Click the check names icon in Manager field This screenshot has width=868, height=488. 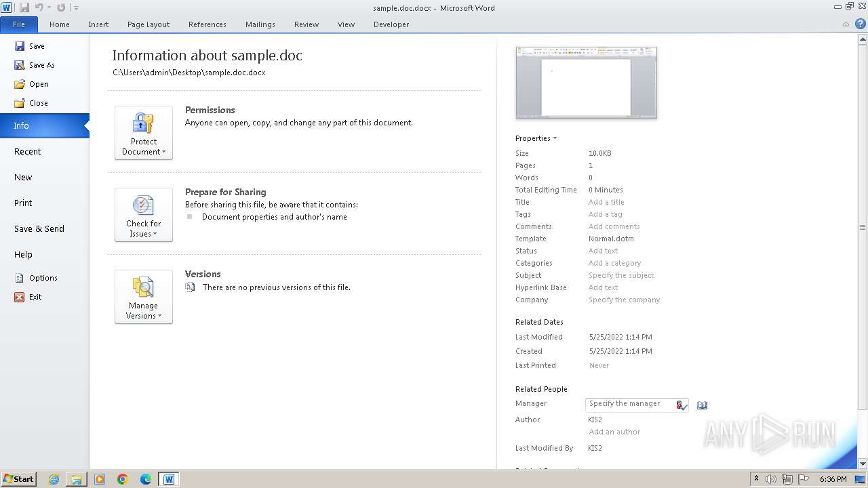coord(681,405)
